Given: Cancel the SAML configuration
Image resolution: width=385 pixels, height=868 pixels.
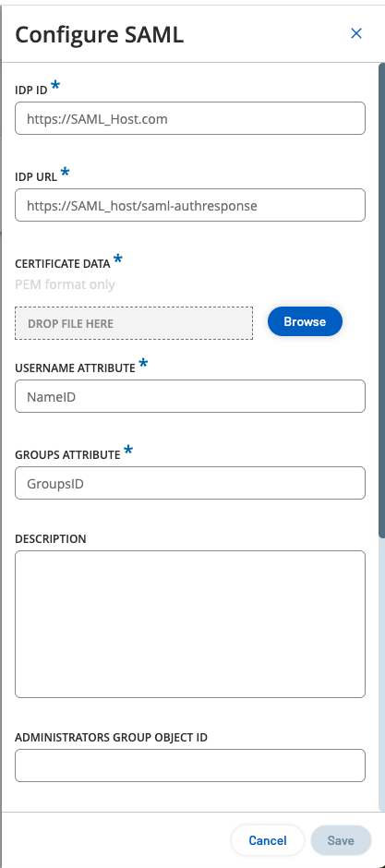Looking at the screenshot, I should point(268,841).
